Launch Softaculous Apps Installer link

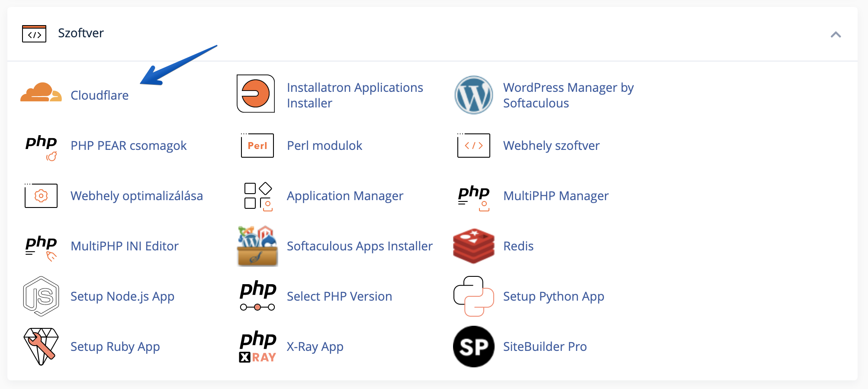[360, 246]
